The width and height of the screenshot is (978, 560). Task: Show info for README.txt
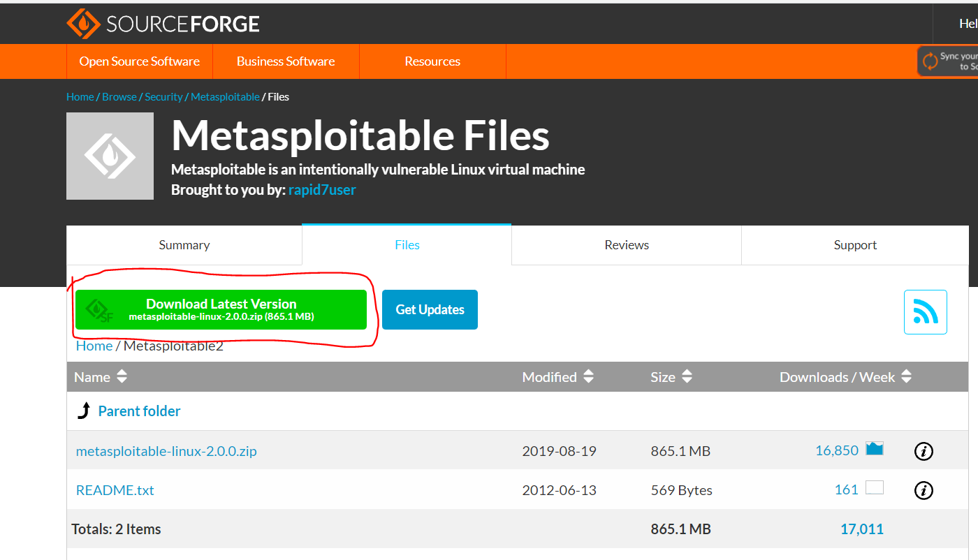pos(924,490)
